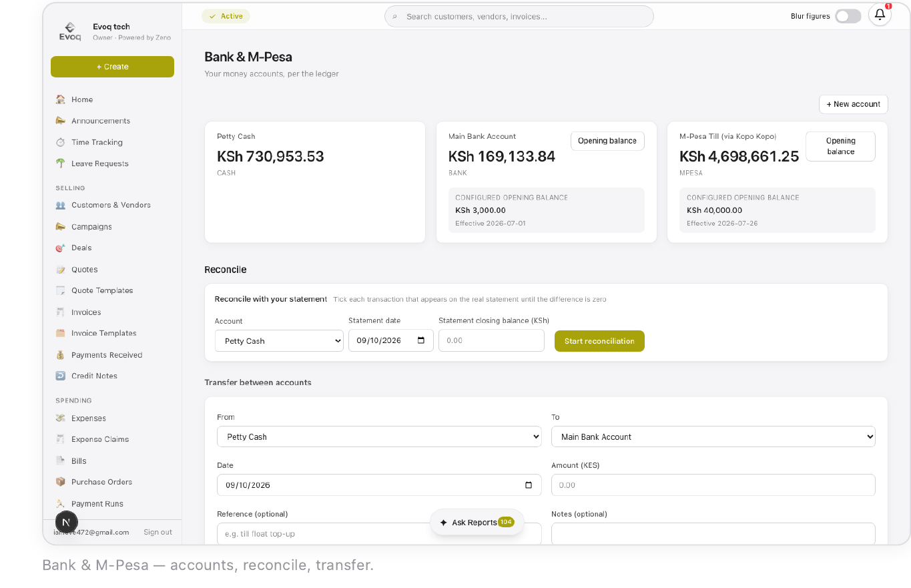Click the Purchase Orders box icon
Image resolution: width=911 pixels, height=588 pixels.
(x=61, y=482)
